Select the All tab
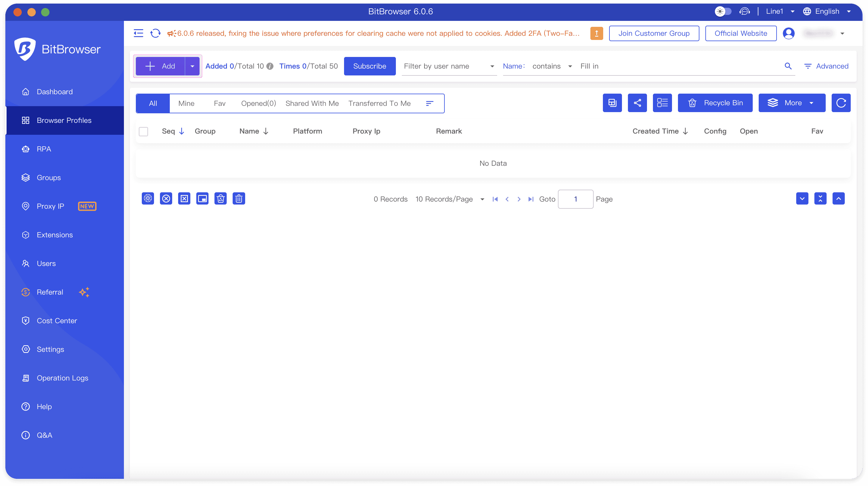 click(x=153, y=103)
